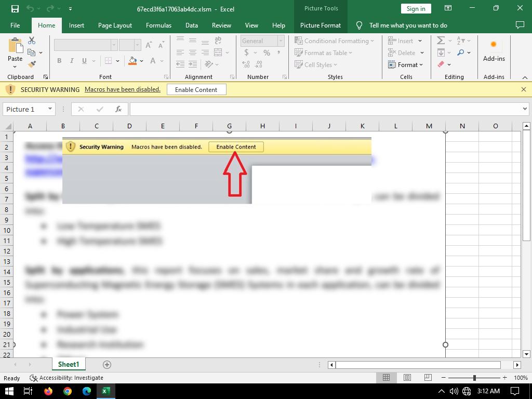The image size is (532, 399).
Task: Click Enable Content in security warning bar
Action: pyautogui.click(x=196, y=89)
